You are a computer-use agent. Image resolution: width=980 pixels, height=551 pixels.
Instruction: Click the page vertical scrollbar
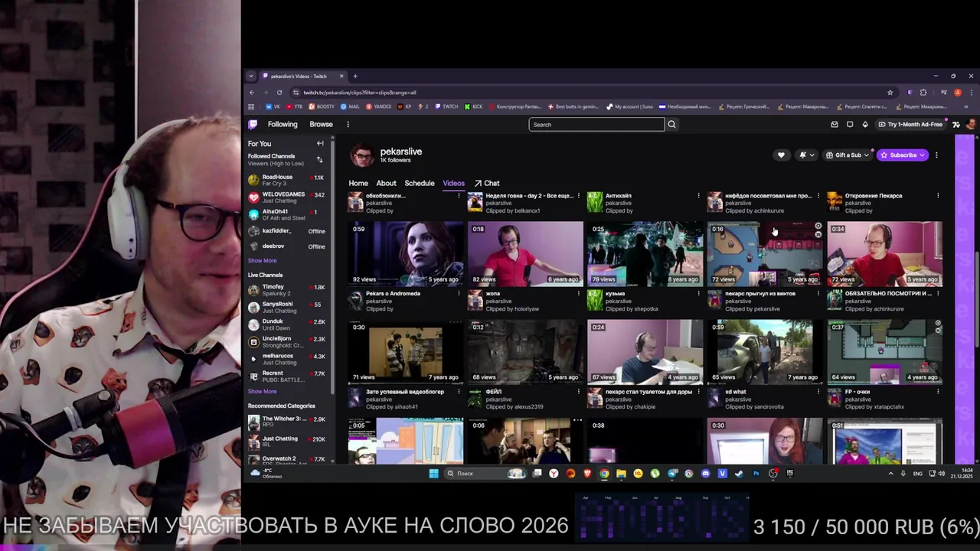[x=977, y=298]
